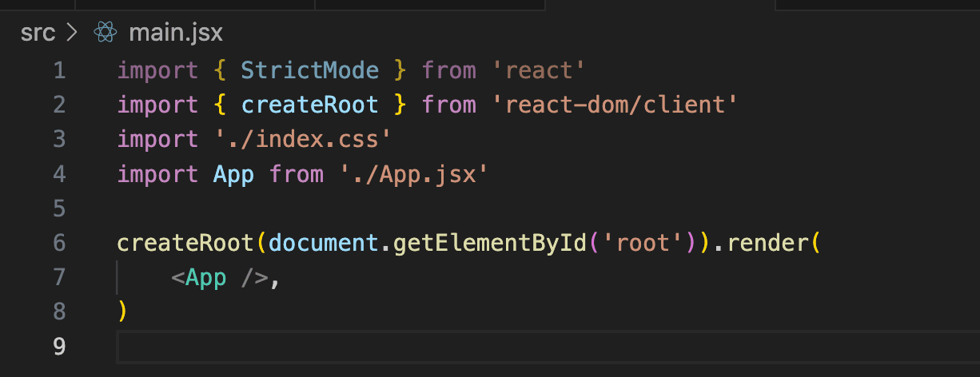Place cursor on empty line 9
The width and height of the screenshot is (980, 377).
548,347
